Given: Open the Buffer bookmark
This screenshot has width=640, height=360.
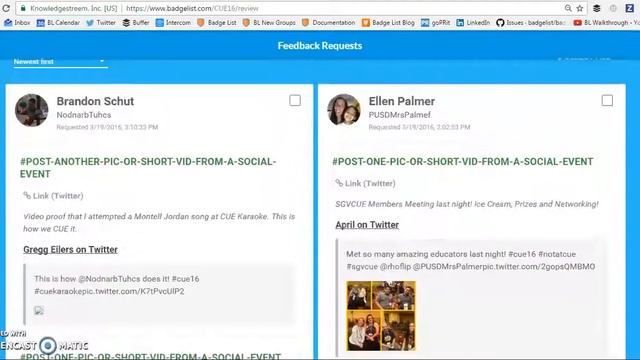Looking at the screenshot, I should 136,23.
